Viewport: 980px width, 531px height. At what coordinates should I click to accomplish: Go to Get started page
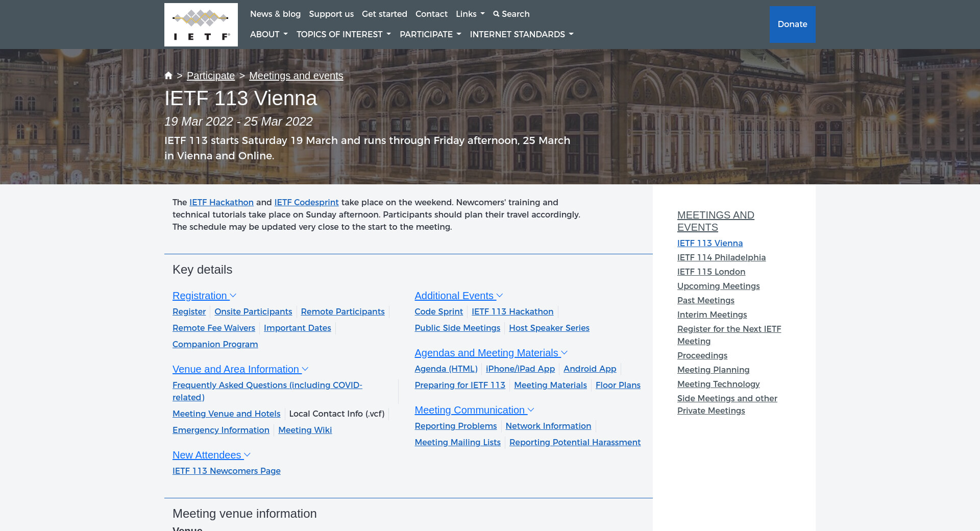tap(384, 14)
